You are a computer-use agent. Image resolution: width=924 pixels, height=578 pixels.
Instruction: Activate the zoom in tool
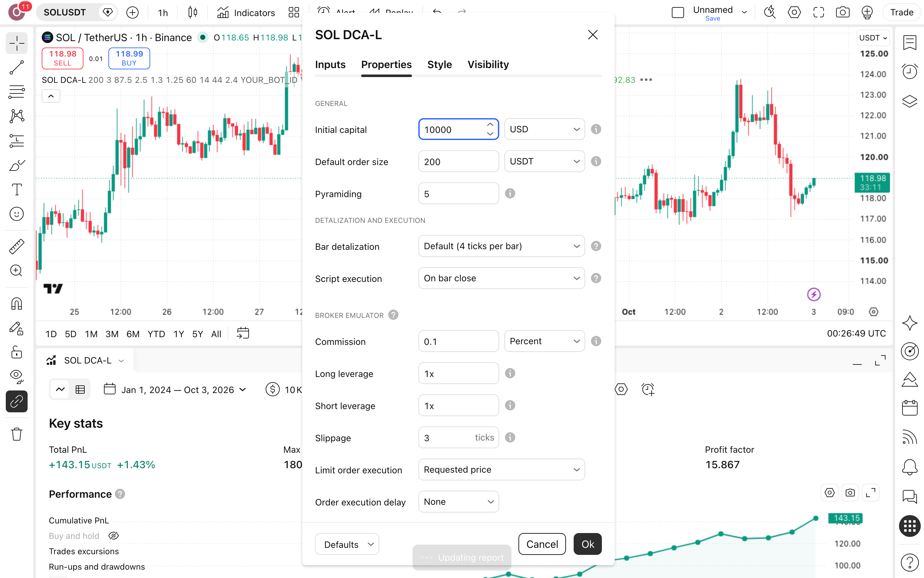tap(17, 271)
